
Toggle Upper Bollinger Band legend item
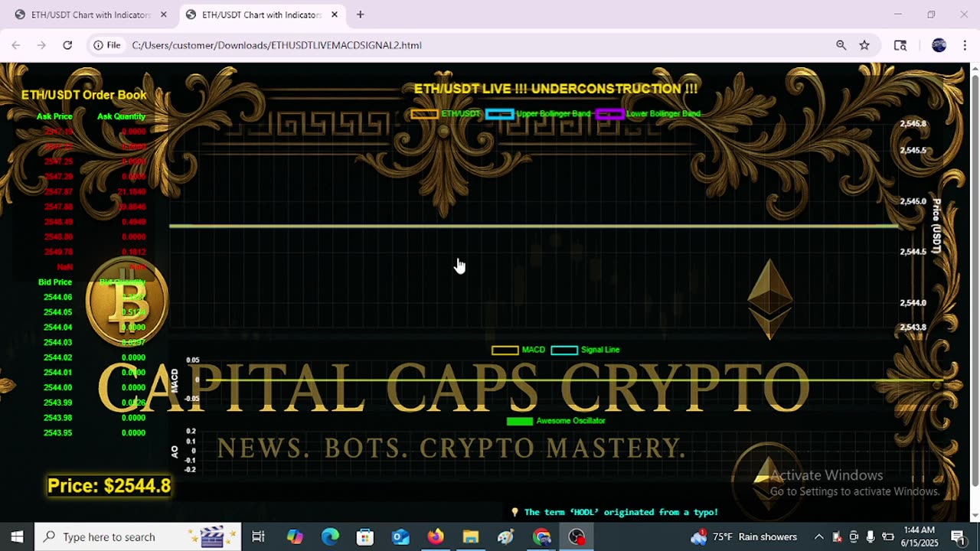[537, 114]
